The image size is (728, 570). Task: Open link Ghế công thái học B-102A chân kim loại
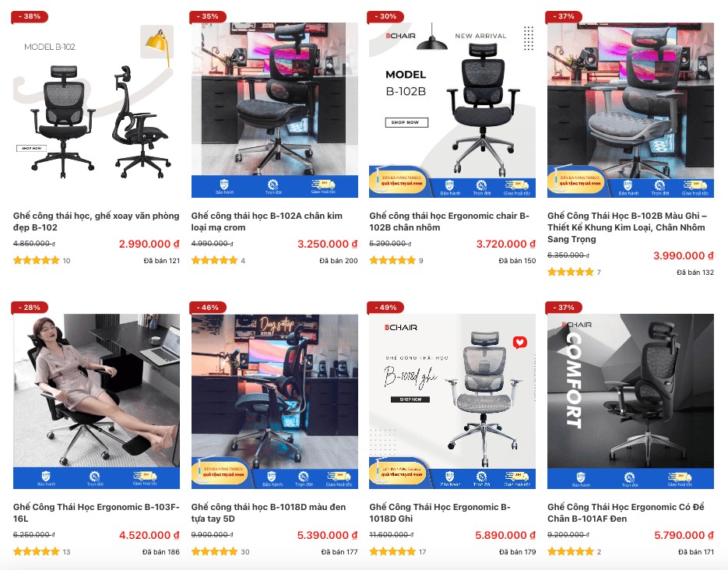point(266,221)
